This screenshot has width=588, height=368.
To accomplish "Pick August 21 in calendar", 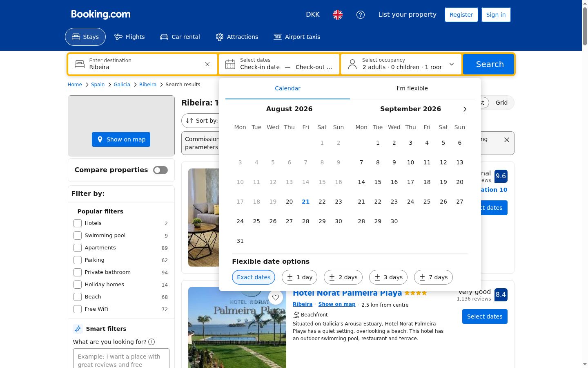I will pyautogui.click(x=305, y=202).
